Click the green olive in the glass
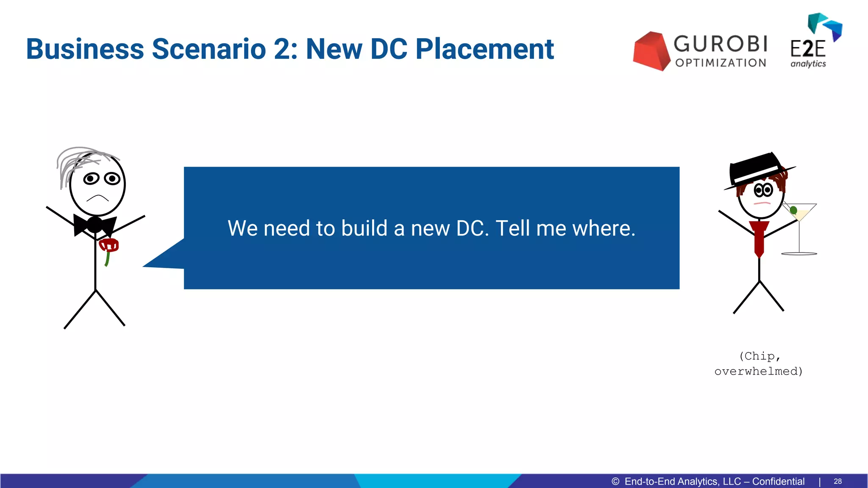Screen dimensions: 868x488 (793, 210)
